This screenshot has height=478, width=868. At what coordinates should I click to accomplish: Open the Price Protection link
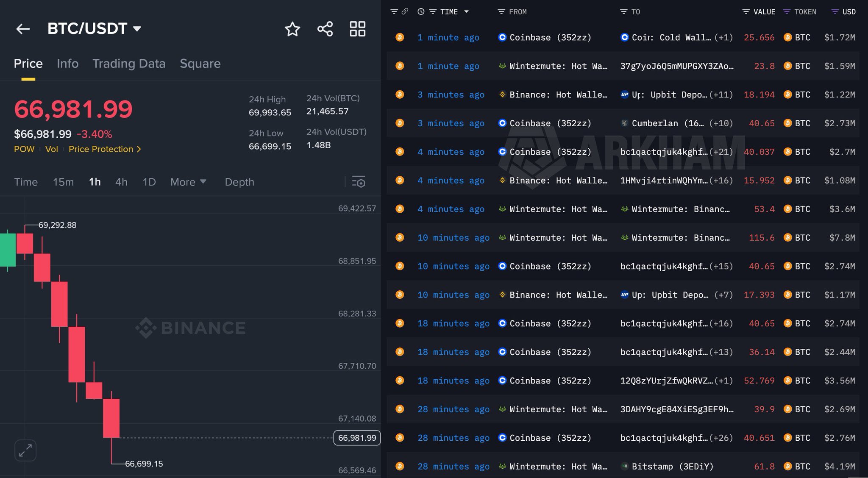tap(101, 149)
